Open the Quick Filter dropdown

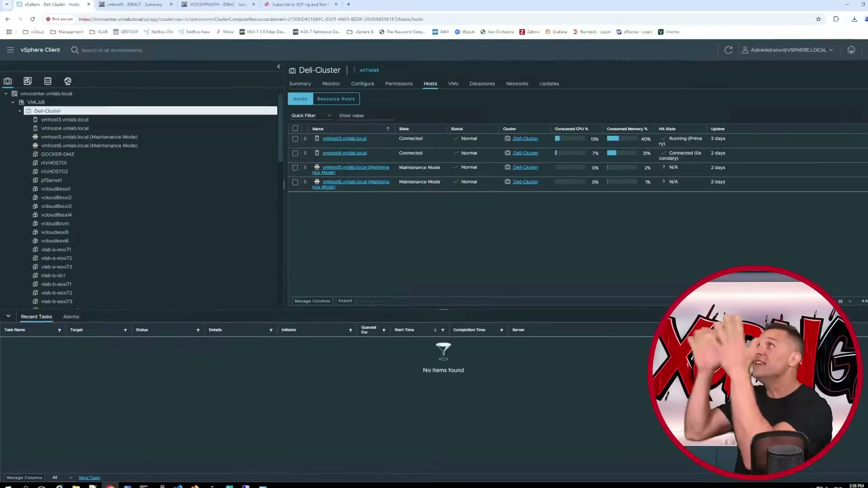point(311,116)
